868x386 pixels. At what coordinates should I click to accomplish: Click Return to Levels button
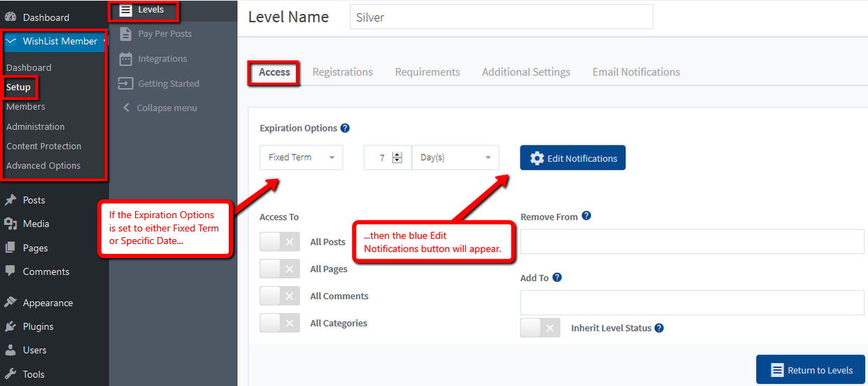click(811, 370)
